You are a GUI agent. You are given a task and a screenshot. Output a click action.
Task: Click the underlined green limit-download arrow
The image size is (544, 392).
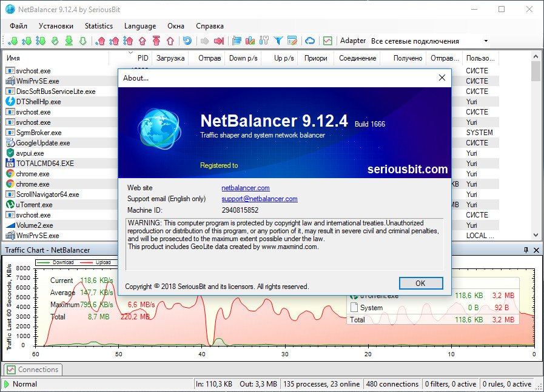pos(69,41)
